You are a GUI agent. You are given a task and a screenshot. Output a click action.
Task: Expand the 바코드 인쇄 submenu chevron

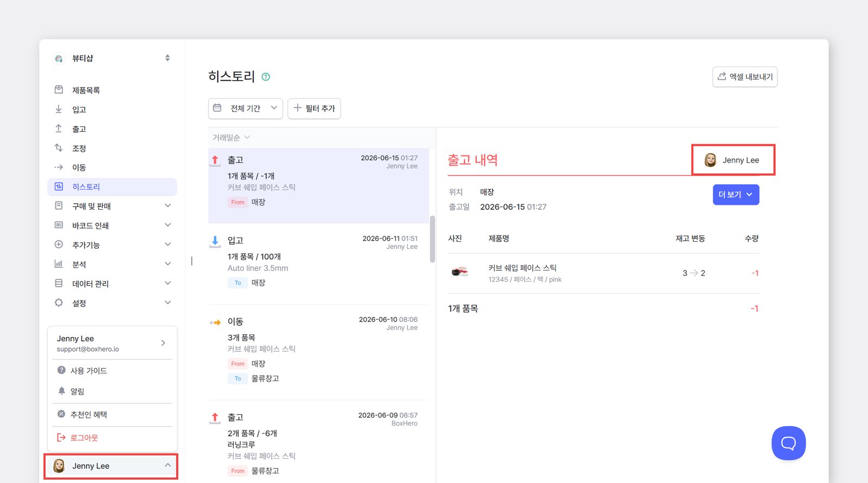coord(168,225)
